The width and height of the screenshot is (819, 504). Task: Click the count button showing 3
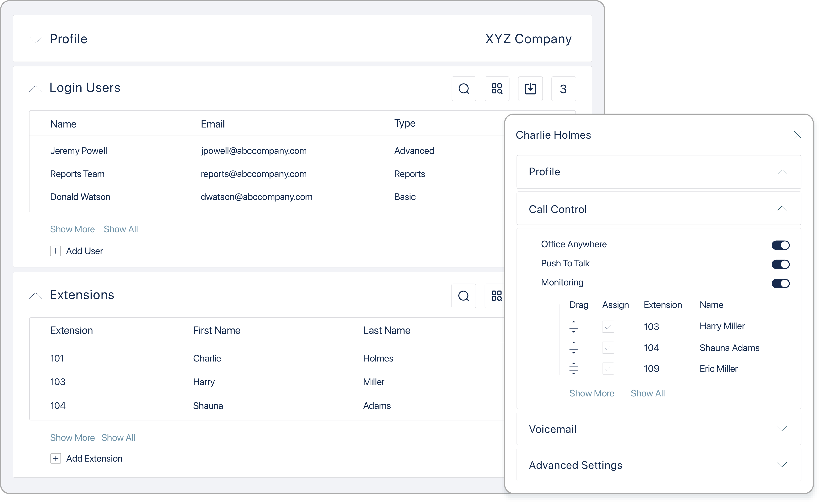[x=564, y=89]
